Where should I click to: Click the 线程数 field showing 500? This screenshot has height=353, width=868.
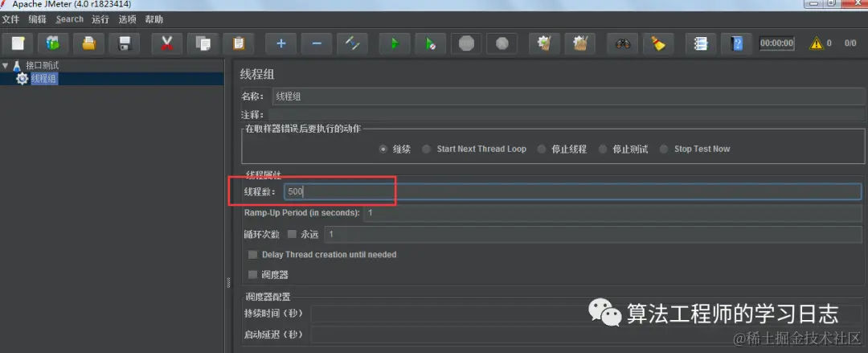[x=572, y=191]
